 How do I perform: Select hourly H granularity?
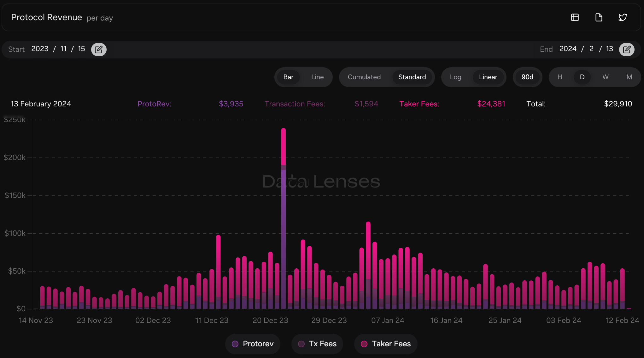560,77
